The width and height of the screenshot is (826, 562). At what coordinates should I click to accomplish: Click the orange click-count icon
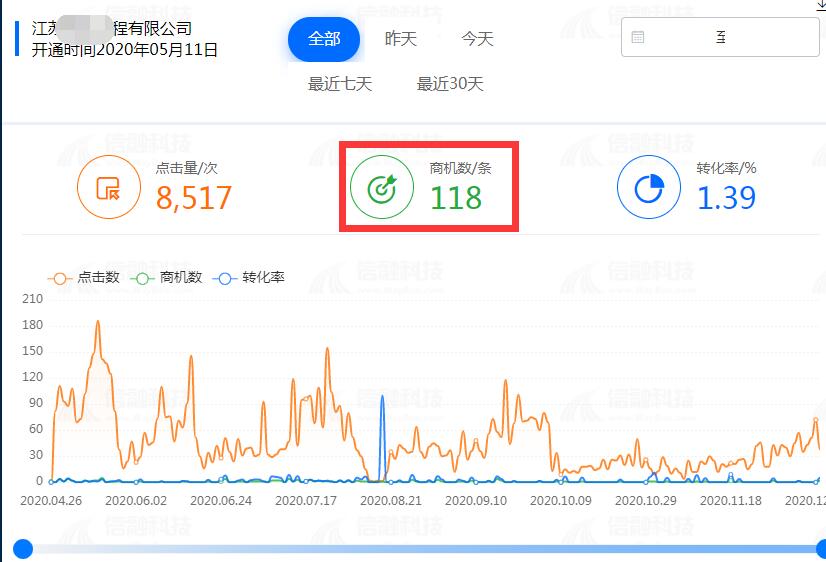109,187
